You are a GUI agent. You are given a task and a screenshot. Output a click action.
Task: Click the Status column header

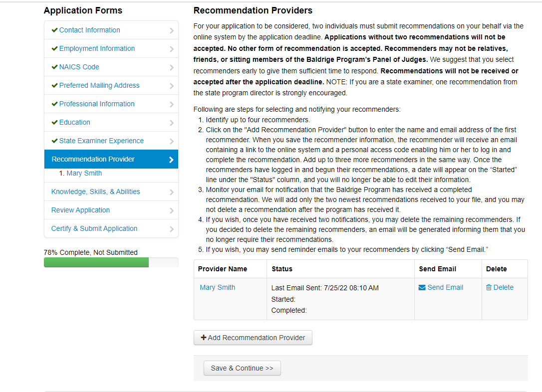282,269
